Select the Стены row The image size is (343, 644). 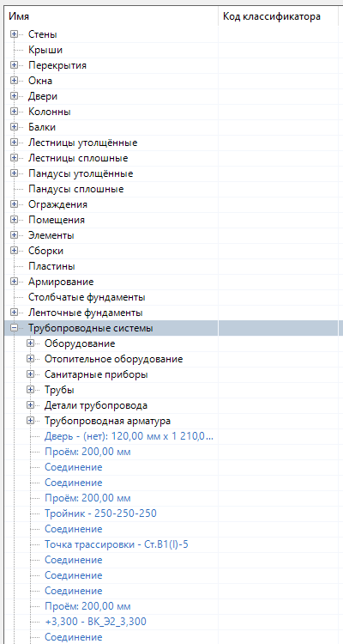[43, 34]
